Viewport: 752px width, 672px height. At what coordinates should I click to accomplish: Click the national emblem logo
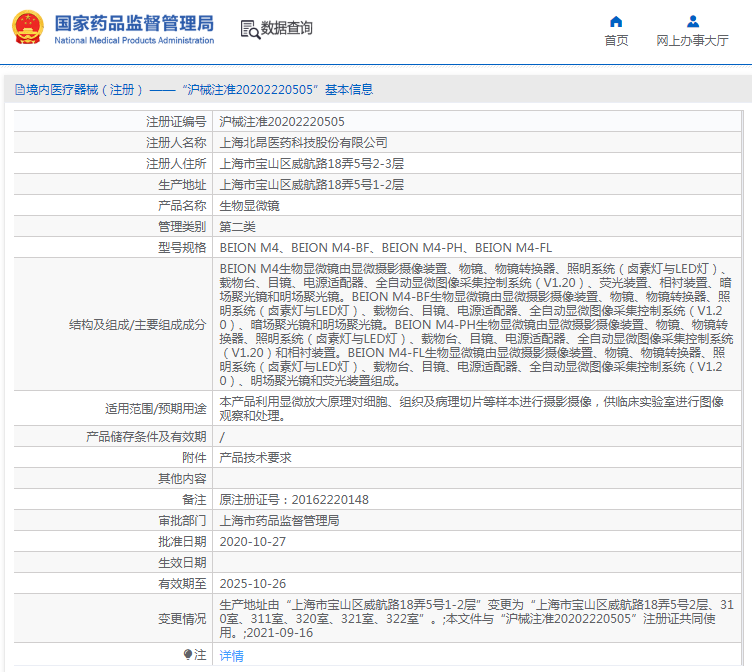point(27,28)
